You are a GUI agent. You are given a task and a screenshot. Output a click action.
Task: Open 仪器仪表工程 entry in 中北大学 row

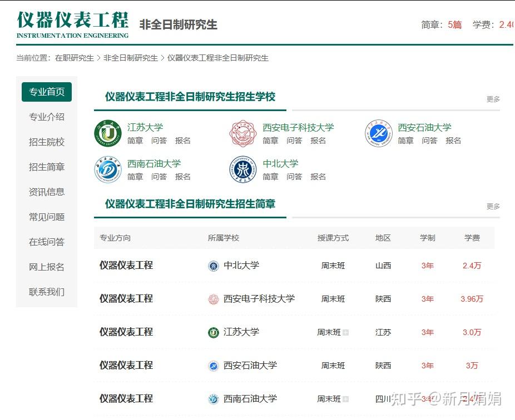(x=126, y=265)
